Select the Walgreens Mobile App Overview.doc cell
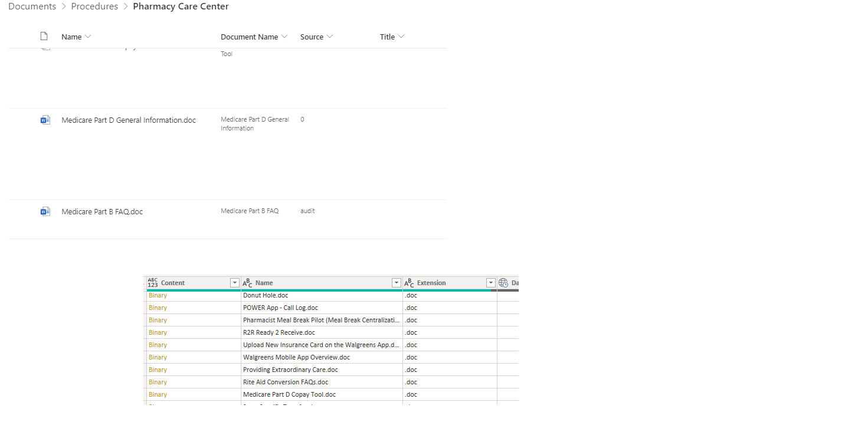The height and width of the screenshot is (428, 868). [x=322, y=357]
